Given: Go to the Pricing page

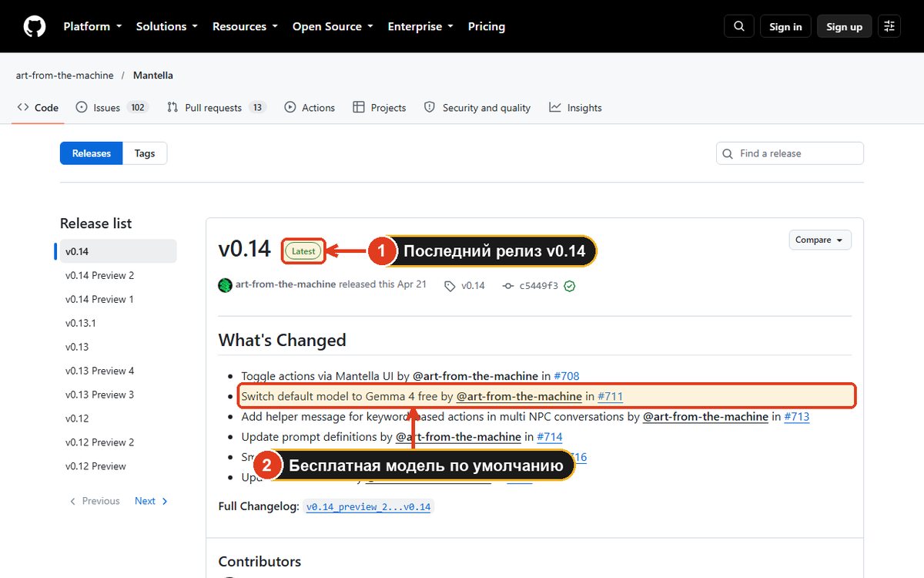Looking at the screenshot, I should [x=487, y=26].
